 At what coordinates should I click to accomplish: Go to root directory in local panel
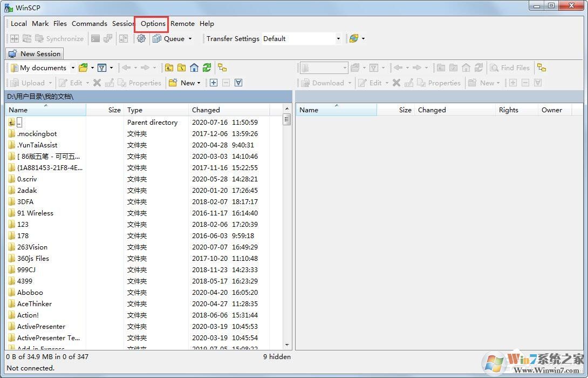pos(182,68)
